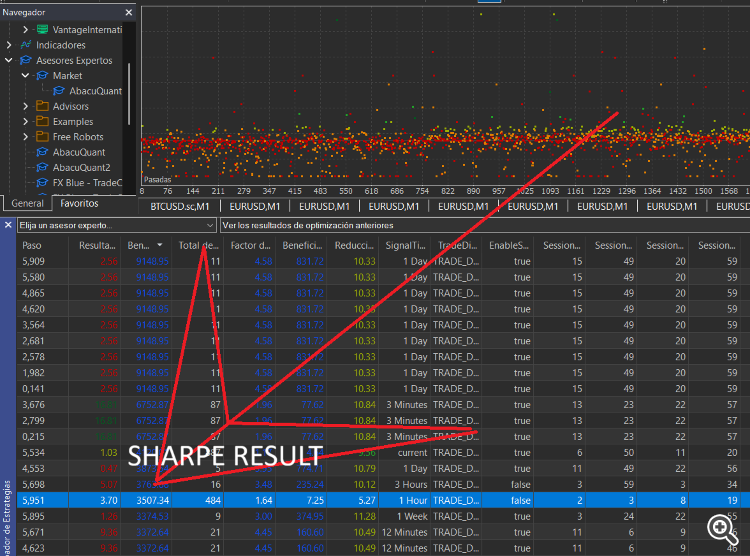Click the Pasadas axis label
The width and height of the screenshot is (750, 556).
(157, 180)
